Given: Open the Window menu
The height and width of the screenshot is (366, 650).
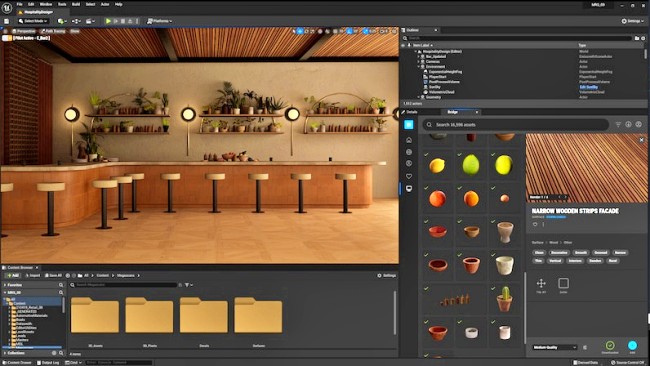Looking at the screenshot, I should point(46,4).
